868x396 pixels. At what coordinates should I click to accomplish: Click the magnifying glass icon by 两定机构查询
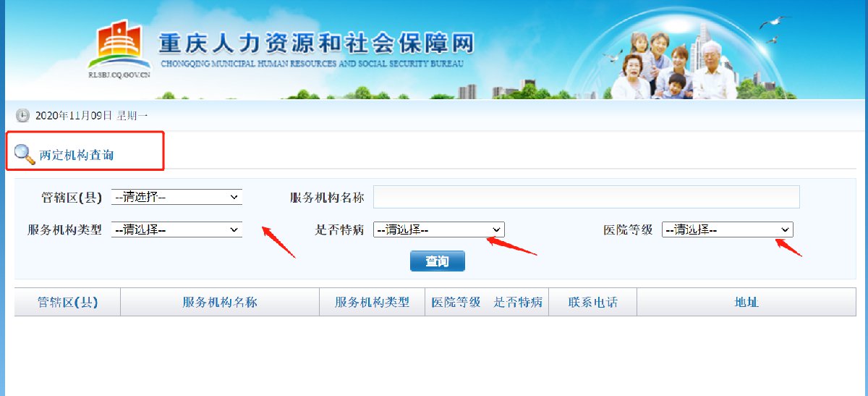tap(25, 154)
